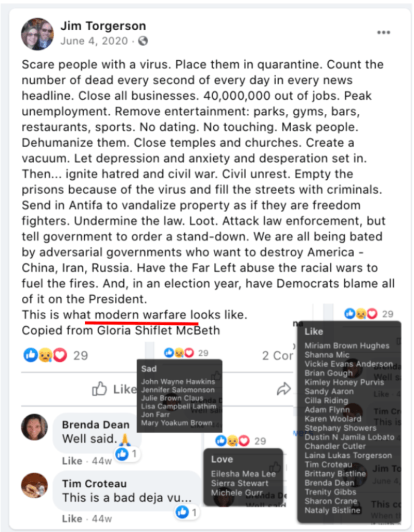
Task: Open the three-dot post options menu
Action: point(383,33)
